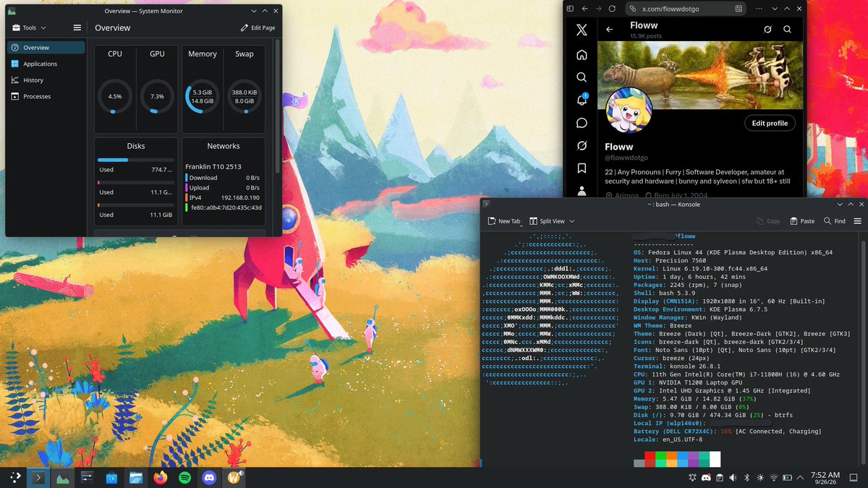Click the Swap gauge showing 388.0 KiB

coord(244,96)
